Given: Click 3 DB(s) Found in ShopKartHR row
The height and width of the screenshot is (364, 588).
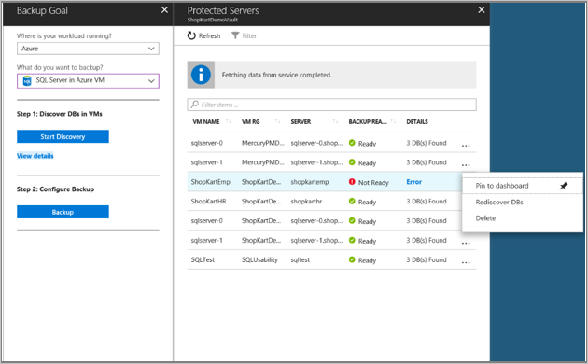Looking at the screenshot, I should [x=427, y=202].
